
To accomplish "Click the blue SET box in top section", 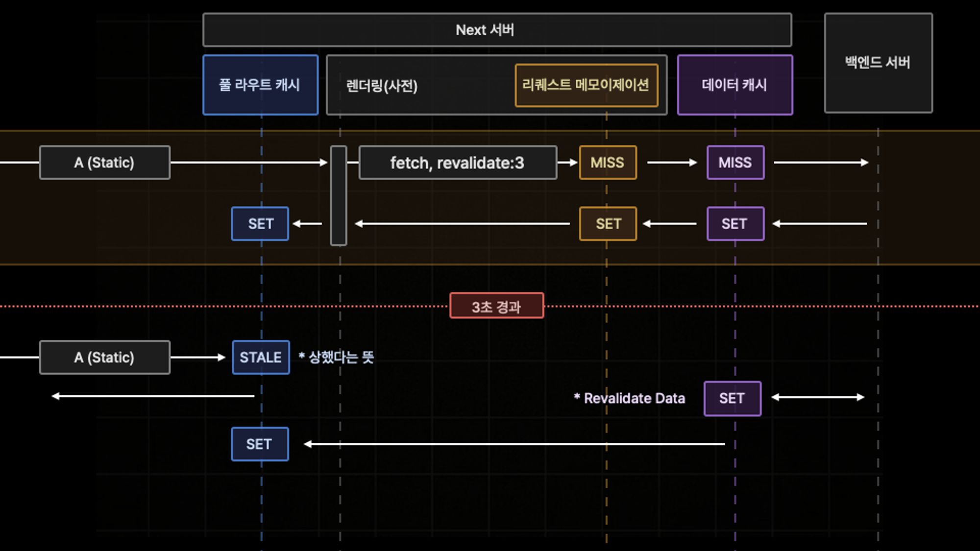I will click(260, 224).
